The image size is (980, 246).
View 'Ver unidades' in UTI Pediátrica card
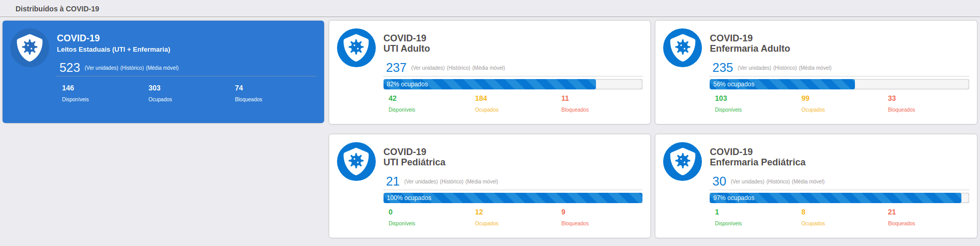pyautogui.click(x=421, y=182)
